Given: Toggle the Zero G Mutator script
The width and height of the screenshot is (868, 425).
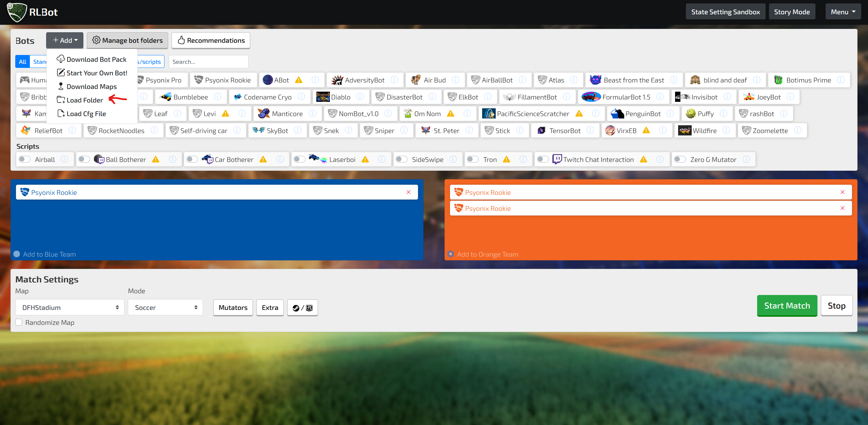Looking at the screenshot, I should click(680, 159).
